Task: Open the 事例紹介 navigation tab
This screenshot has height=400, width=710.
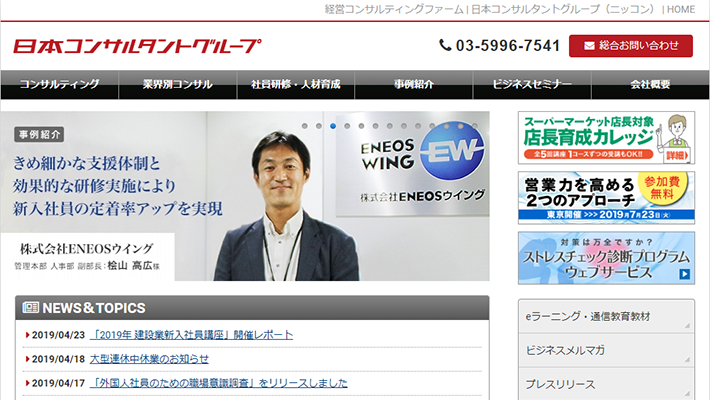Action: click(414, 84)
